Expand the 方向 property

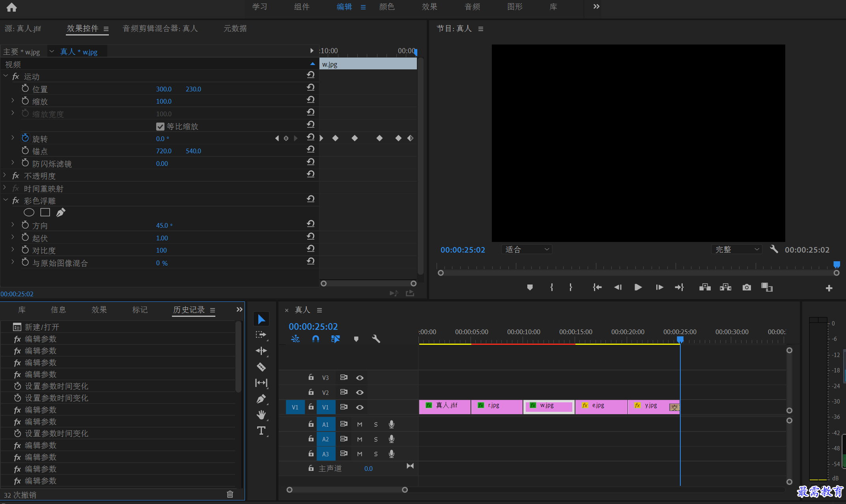(13, 225)
